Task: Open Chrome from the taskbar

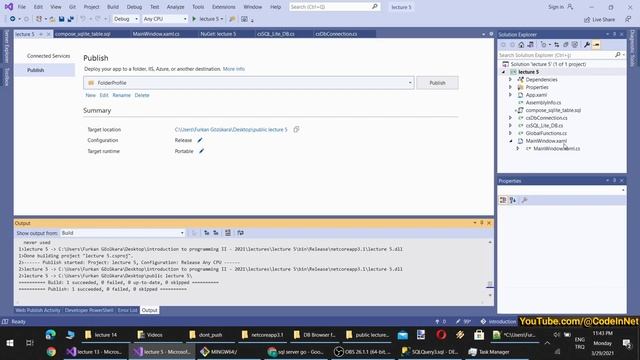Action: [x=51, y=351]
